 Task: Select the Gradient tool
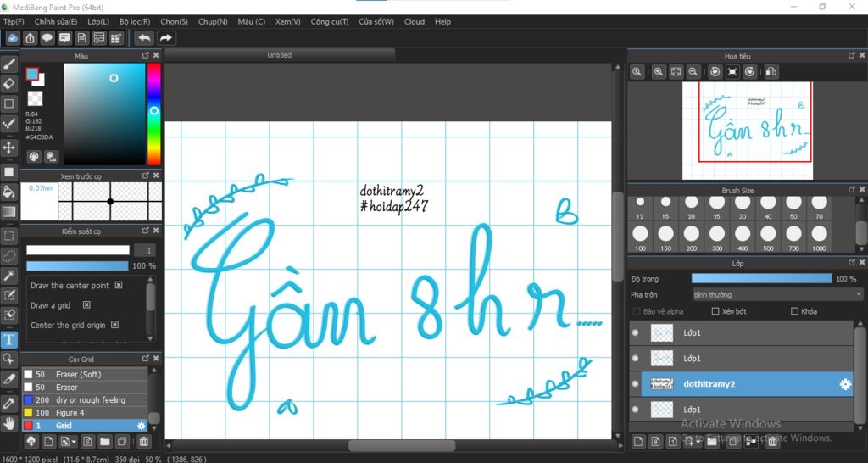tap(8, 211)
